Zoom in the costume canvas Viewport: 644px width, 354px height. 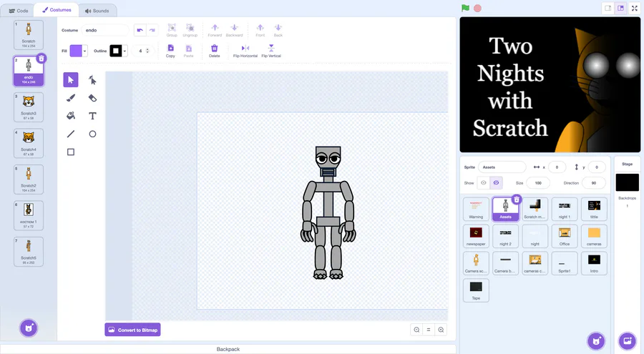click(x=441, y=330)
